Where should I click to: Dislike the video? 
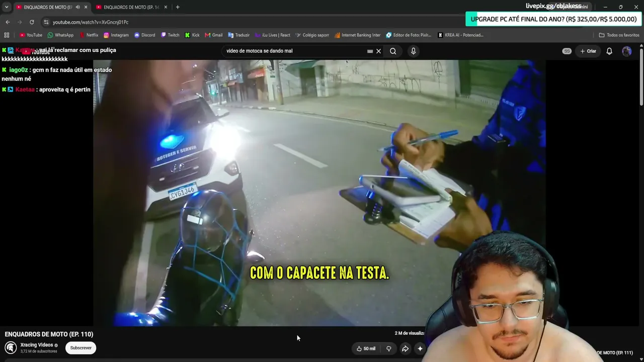[x=388, y=348]
